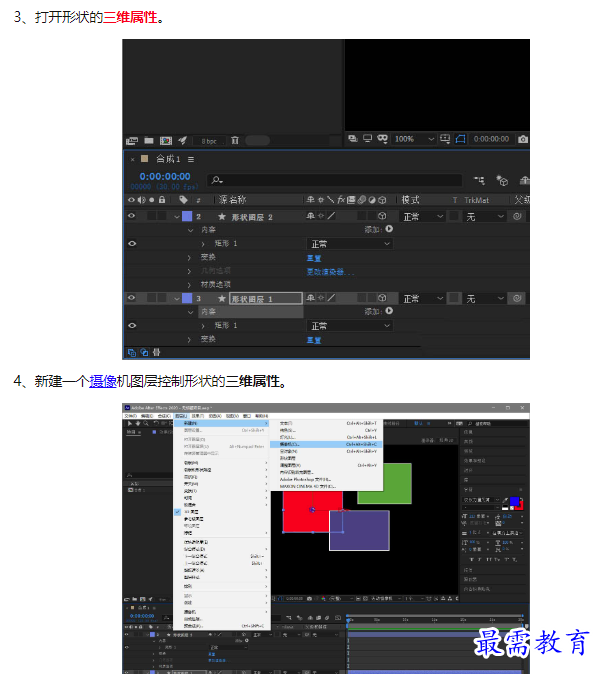Image resolution: width=598 pixels, height=674 pixels.
Task: Create a new folder in the project panel
Action: (x=149, y=140)
